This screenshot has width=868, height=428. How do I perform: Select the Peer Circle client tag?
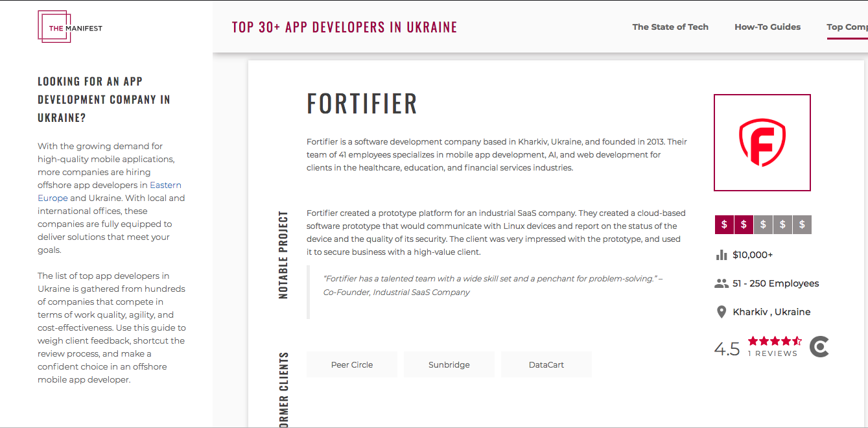coord(352,364)
